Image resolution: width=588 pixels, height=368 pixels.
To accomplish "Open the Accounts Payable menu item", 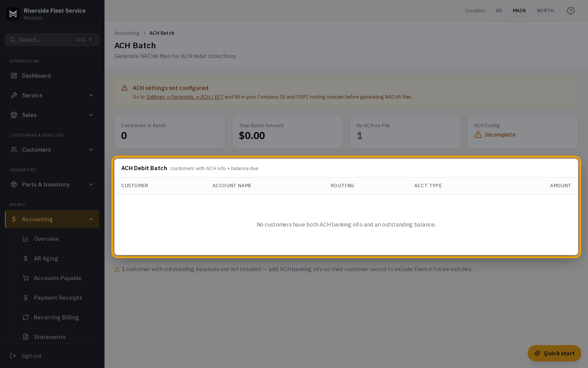I will (x=58, y=278).
